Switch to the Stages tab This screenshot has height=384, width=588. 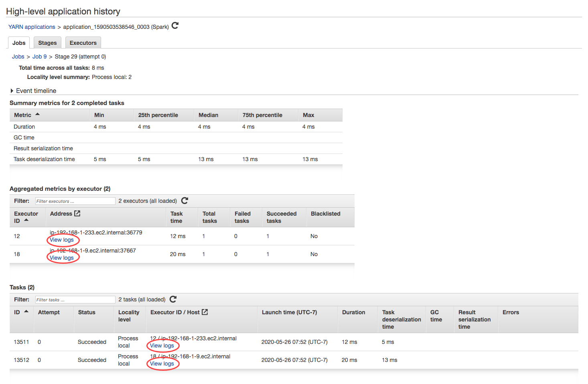coord(47,43)
